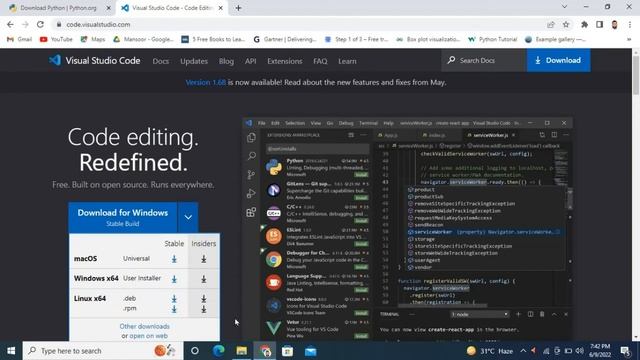The width and height of the screenshot is (640, 360).
Task: Download Linux .deb Stable arrow
Action: click(174, 299)
